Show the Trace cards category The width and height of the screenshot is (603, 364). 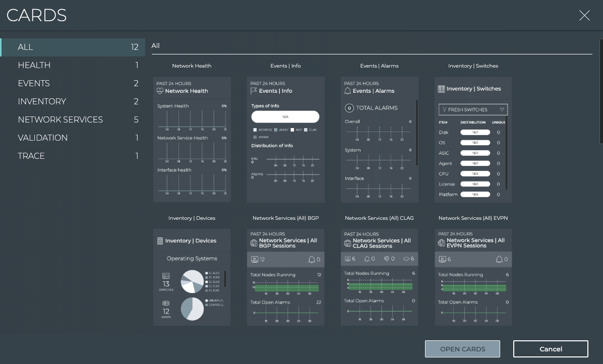tap(31, 156)
